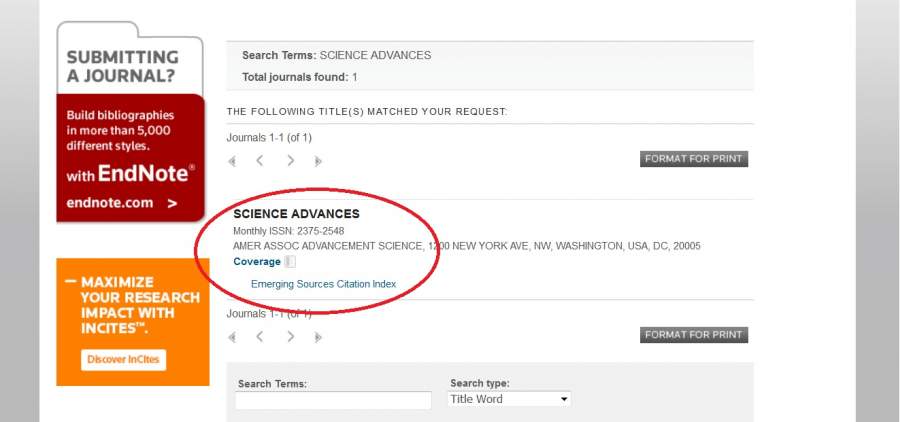Click bottom first page arrow
The width and height of the screenshot is (900, 422).
(233, 337)
